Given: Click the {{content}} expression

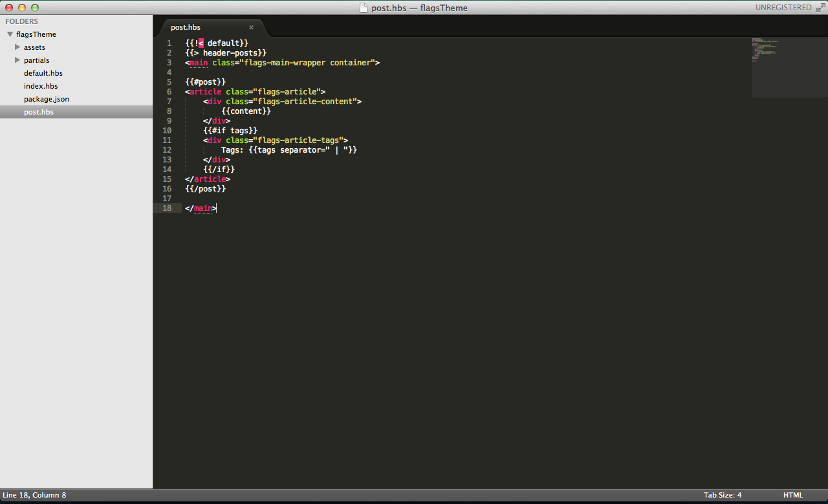Looking at the screenshot, I should point(246,111).
